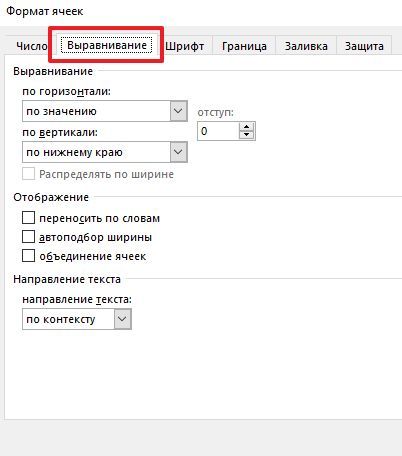Click the Направление текста group heading
This screenshot has height=456, width=402.
[x=67, y=279]
